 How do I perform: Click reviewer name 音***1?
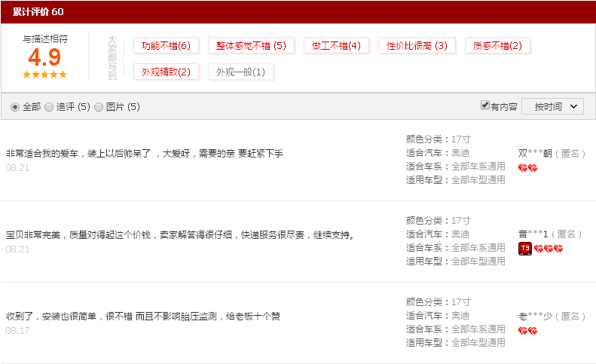533,234
